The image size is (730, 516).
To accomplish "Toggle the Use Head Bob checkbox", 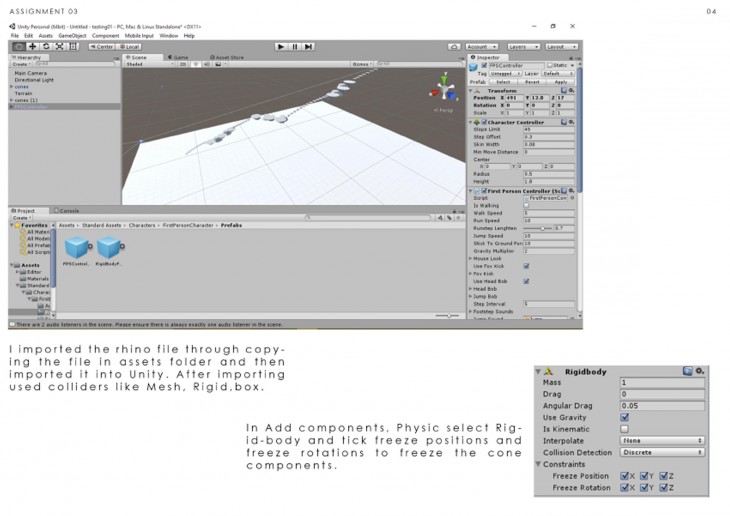I will coord(526,281).
